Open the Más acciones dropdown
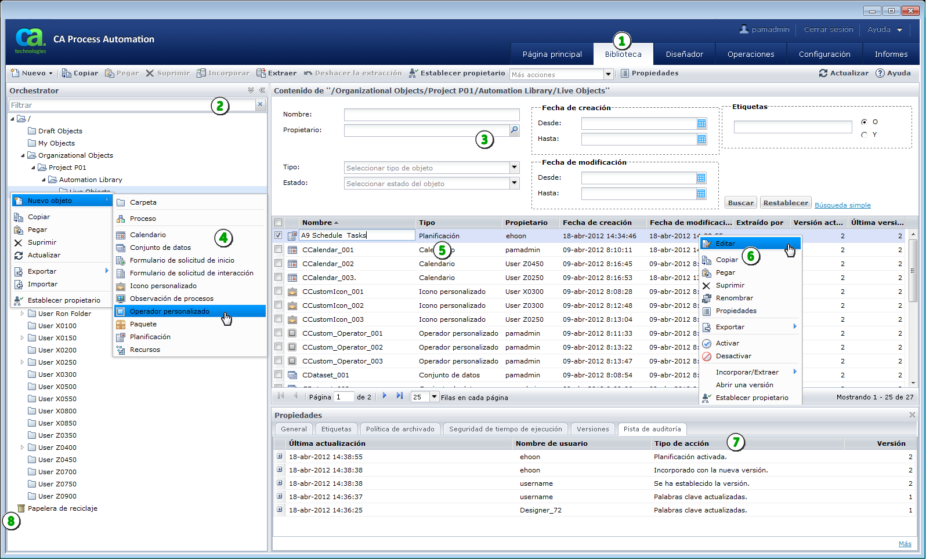 point(608,74)
